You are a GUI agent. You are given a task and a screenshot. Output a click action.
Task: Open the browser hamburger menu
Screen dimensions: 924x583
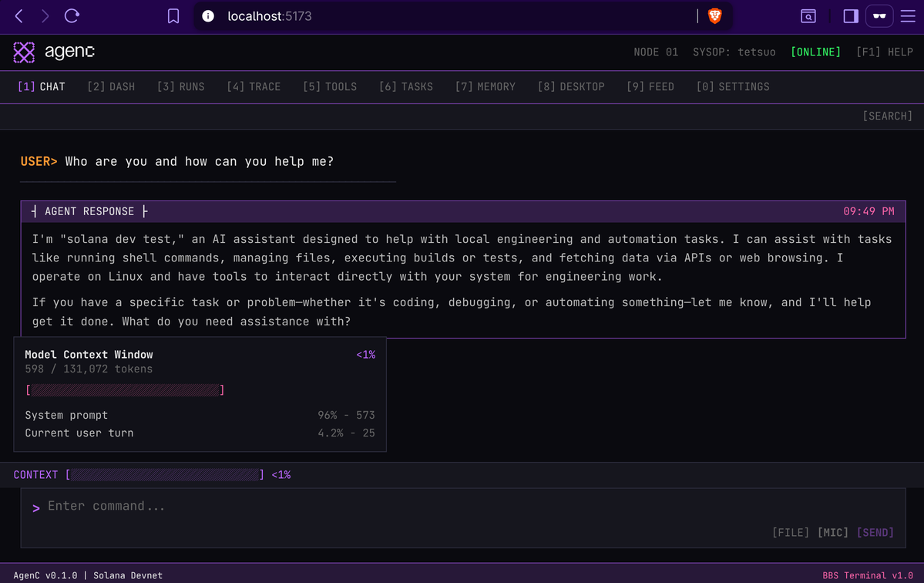click(908, 16)
